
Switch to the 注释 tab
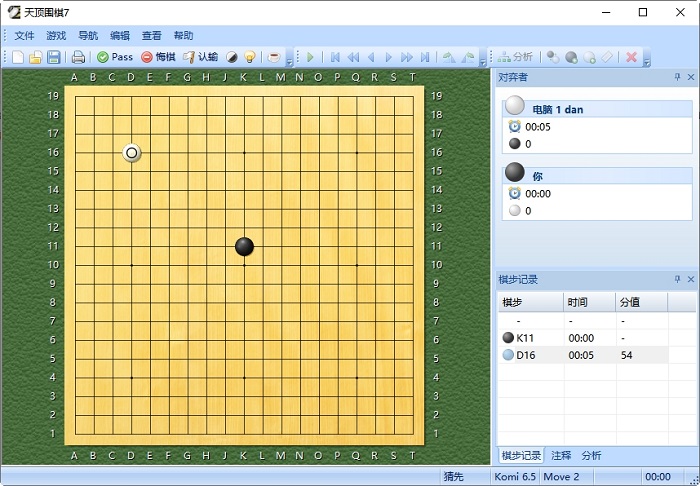[561, 456]
